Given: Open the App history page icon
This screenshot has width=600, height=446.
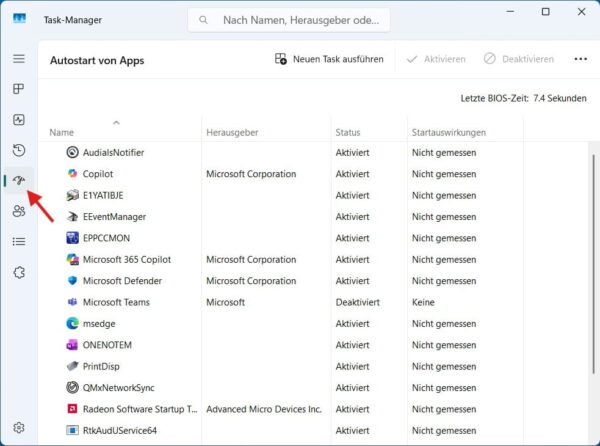Looking at the screenshot, I should pyautogui.click(x=19, y=150).
